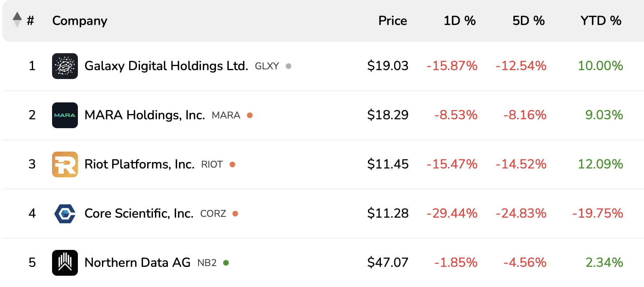Image resolution: width=644 pixels, height=287 pixels.
Task: Sort by 5D % column header
Action: click(528, 21)
